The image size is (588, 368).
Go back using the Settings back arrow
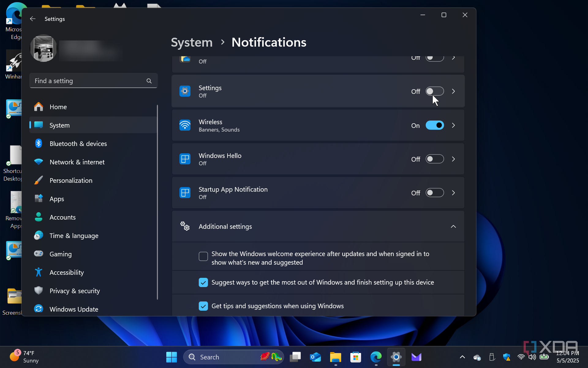[33, 19]
